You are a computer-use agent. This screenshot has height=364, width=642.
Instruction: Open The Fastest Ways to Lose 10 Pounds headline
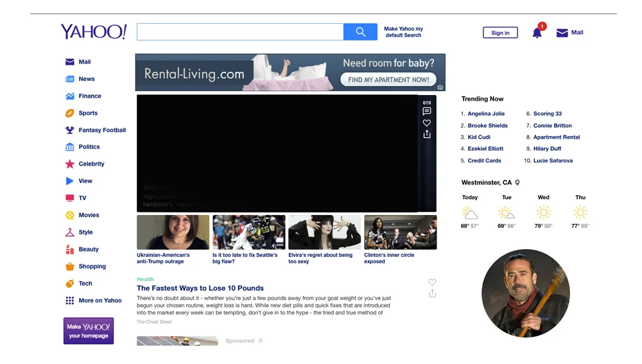tap(200, 288)
